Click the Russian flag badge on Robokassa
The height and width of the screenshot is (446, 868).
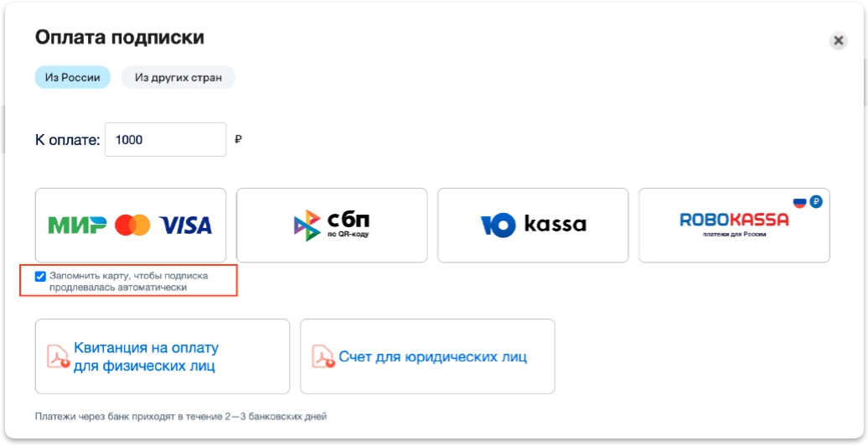(799, 202)
